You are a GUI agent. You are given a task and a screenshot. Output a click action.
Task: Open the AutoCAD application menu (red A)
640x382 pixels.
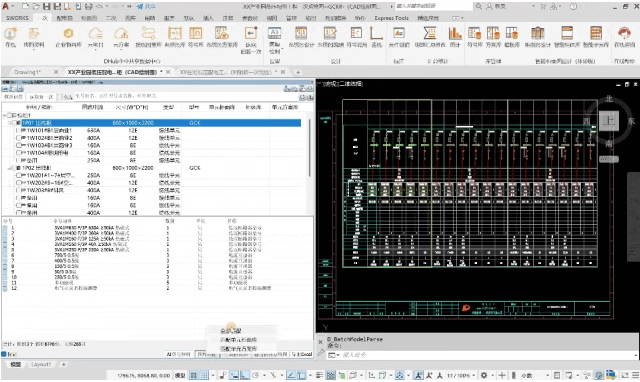click(x=6, y=6)
